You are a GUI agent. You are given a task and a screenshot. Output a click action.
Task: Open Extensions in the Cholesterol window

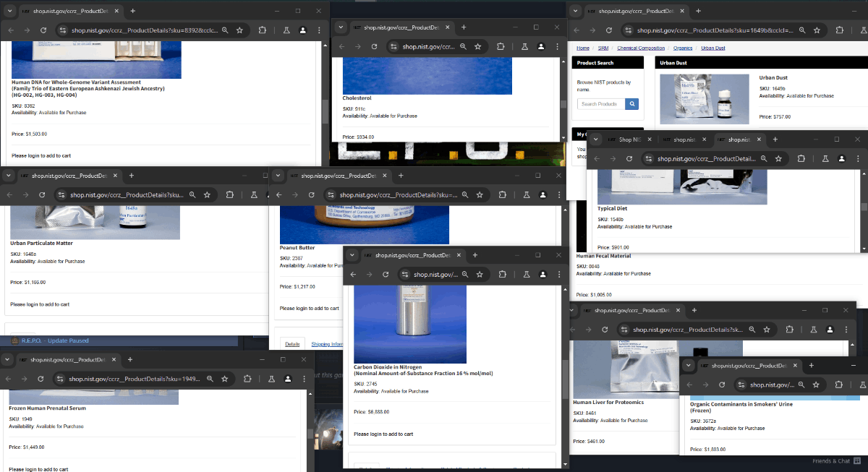pyautogui.click(x=501, y=46)
